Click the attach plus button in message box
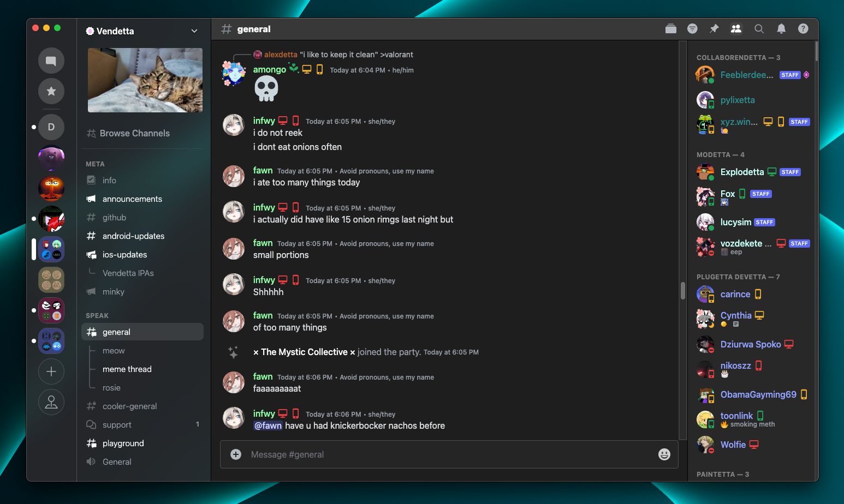Screen dimensions: 844x504 pyautogui.click(x=236, y=454)
